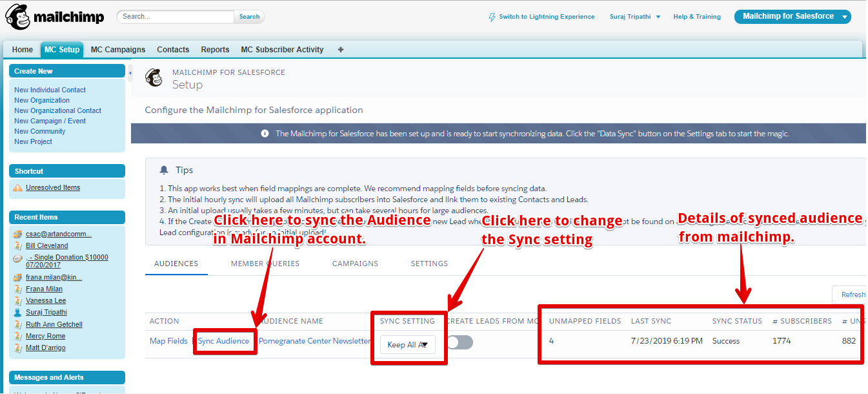
Task: Click New Organizational Contact link
Action: pyautogui.click(x=57, y=110)
